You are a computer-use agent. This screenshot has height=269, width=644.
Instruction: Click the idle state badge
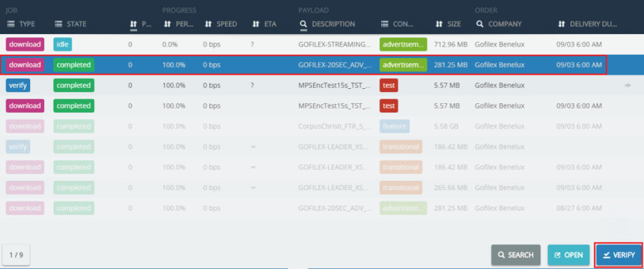coord(62,45)
